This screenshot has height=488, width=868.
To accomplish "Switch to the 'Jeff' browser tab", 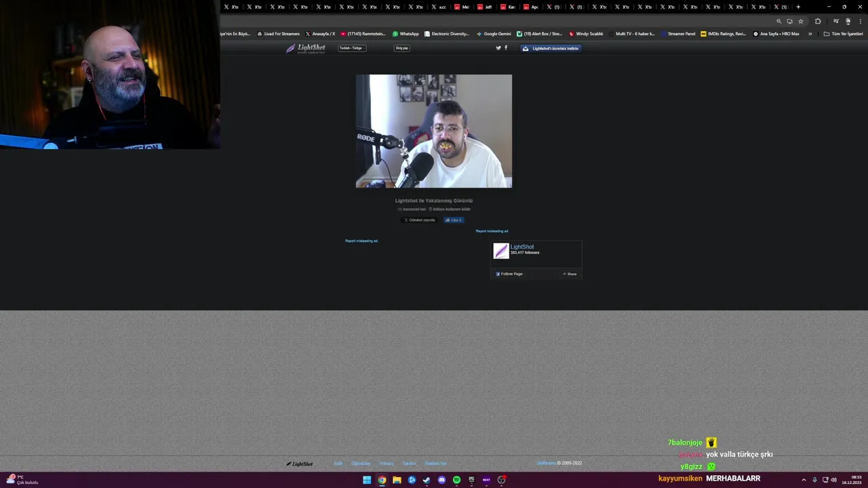I will (x=484, y=7).
